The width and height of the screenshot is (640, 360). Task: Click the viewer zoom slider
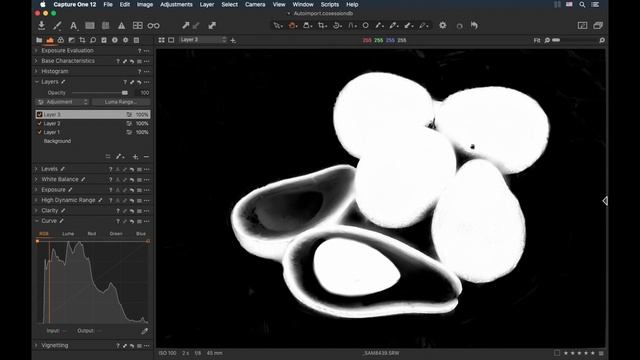(575, 40)
